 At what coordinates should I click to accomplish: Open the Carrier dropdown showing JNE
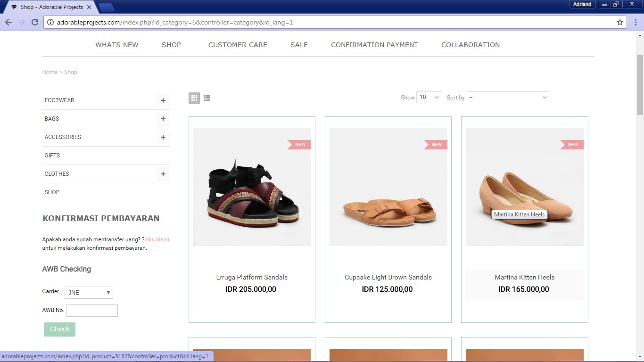click(89, 292)
